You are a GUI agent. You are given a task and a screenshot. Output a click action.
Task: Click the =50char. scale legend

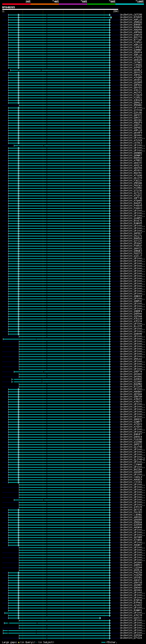coord(109,642)
